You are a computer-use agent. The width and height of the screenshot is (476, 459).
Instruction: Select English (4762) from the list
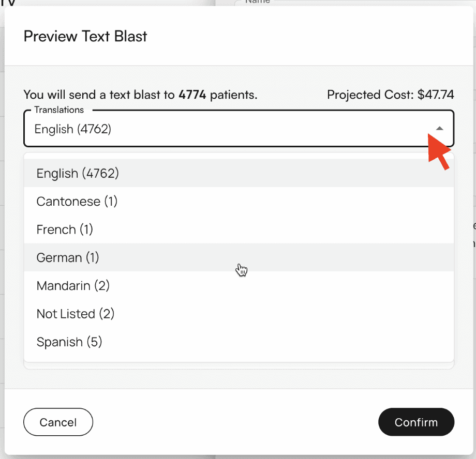pos(78,173)
